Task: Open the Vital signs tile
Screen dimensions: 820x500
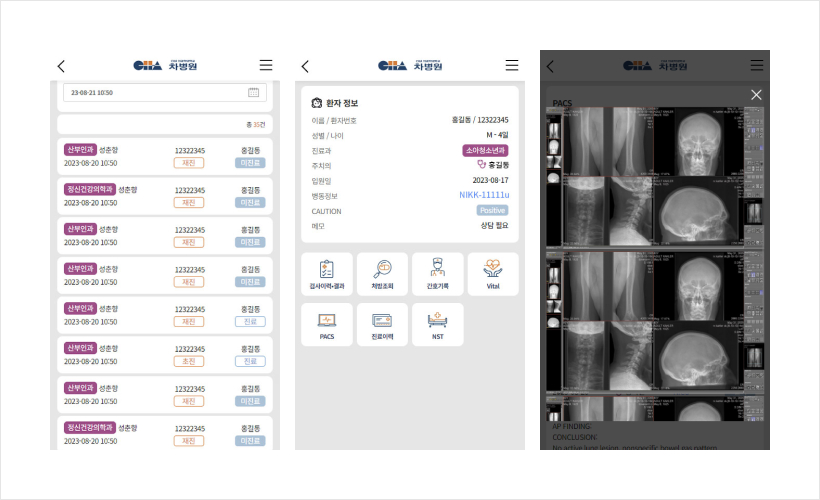Action: (493, 274)
